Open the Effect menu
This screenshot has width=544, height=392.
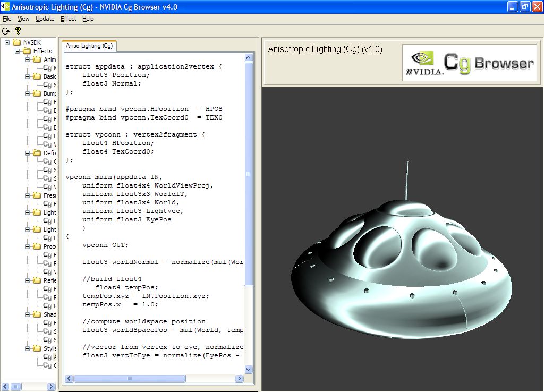coord(69,19)
